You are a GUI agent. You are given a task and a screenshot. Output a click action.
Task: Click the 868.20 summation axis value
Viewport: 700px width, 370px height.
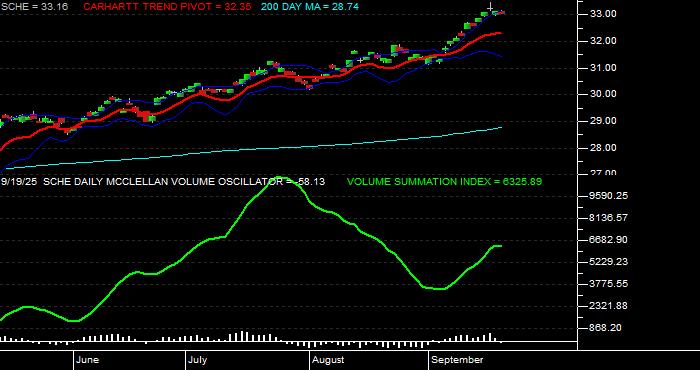[606, 328]
